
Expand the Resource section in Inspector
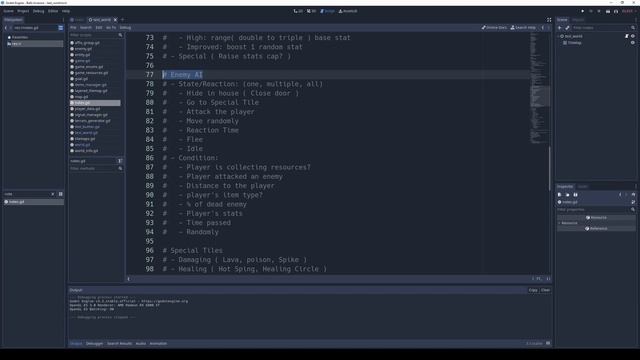pyautogui.click(x=569, y=223)
